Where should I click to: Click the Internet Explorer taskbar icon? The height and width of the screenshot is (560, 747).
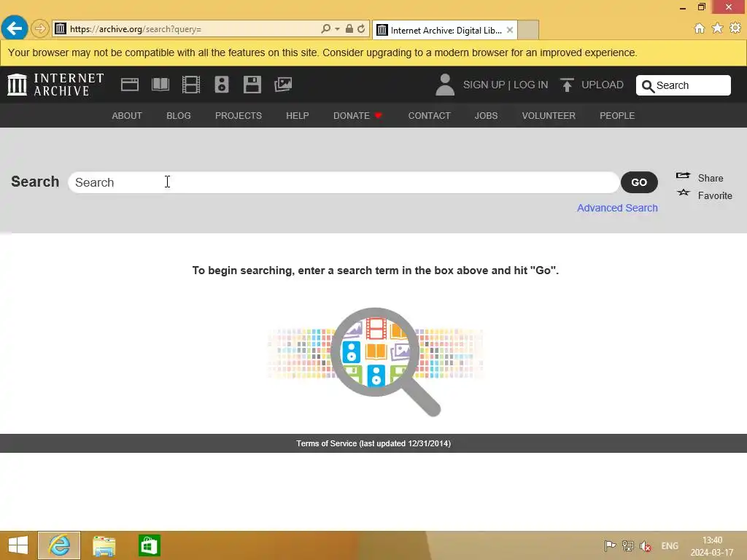click(x=59, y=545)
